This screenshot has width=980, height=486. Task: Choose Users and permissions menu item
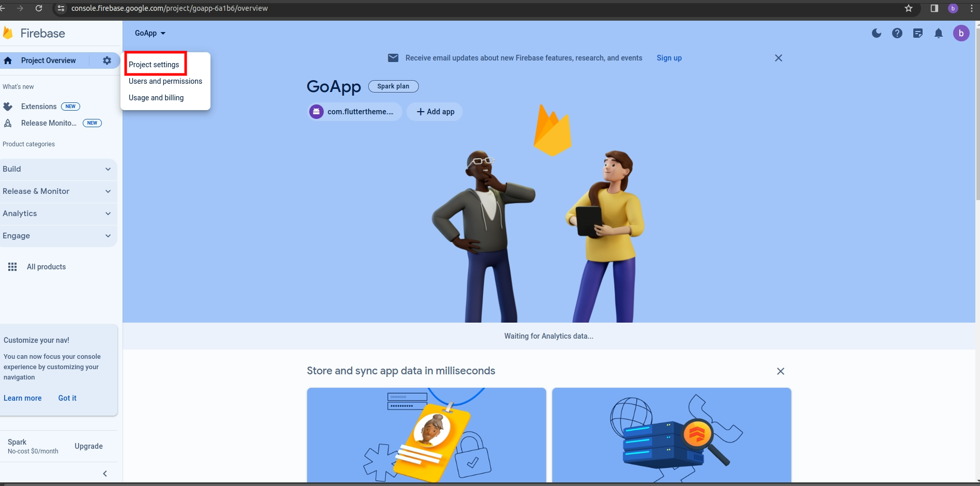(x=165, y=81)
